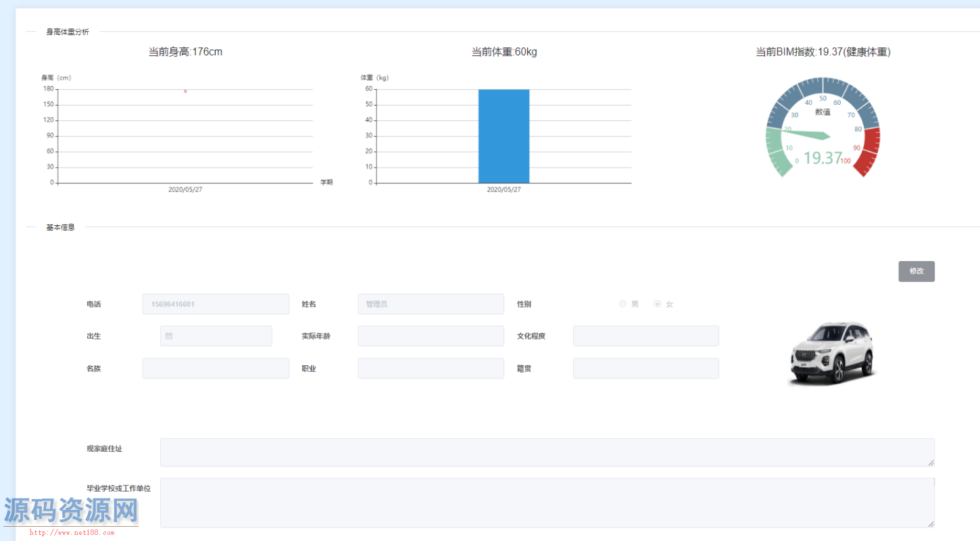The height and width of the screenshot is (541, 980).
Task: Open the 名族 ethnicity field
Action: 216,369
